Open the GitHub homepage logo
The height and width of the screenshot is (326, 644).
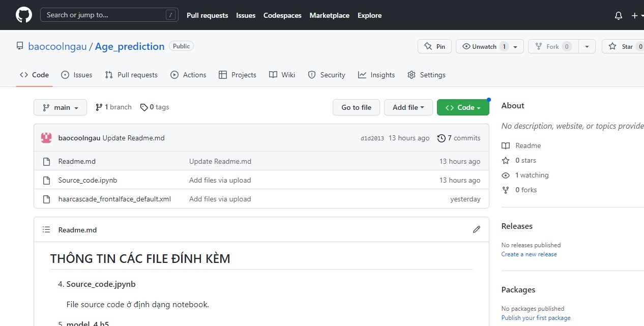[x=24, y=15]
